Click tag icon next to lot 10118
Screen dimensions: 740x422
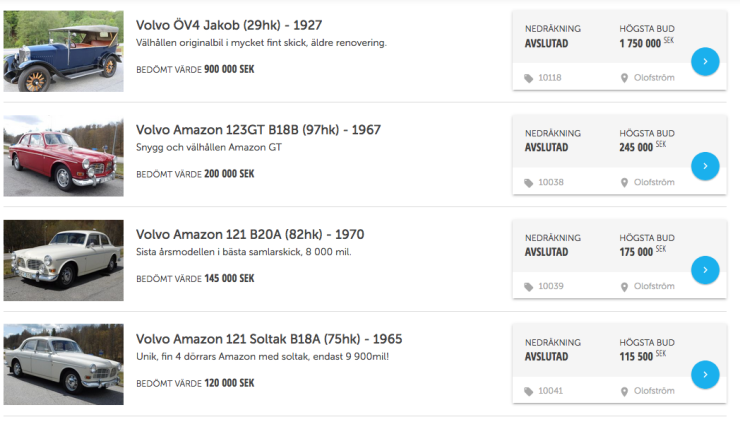(x=529, y=78)
